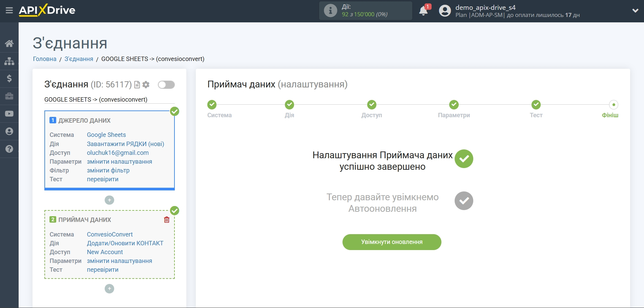
Task: Go to the Тест step
Action: 536,105
